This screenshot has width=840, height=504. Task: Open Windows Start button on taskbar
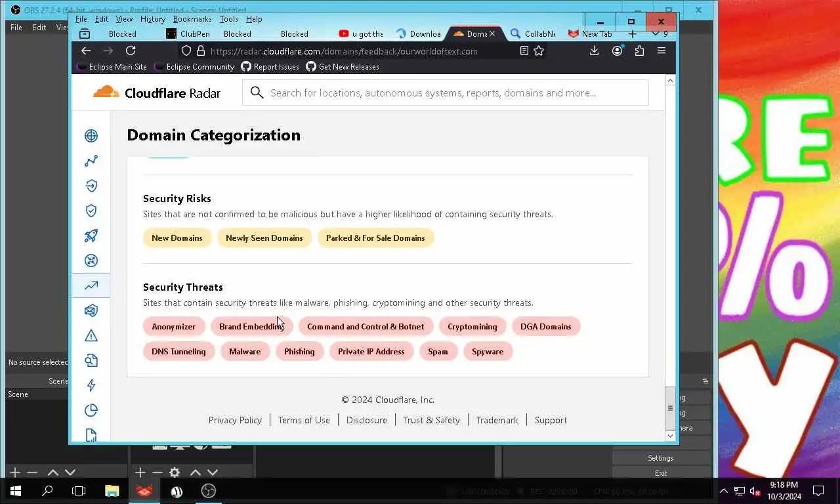(15, 491)
